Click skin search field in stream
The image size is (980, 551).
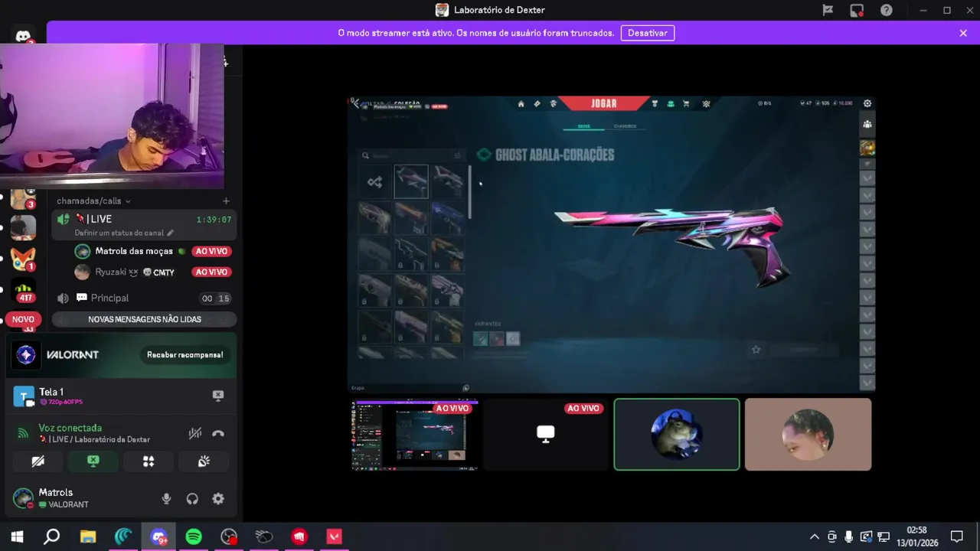[x=413, y=155]
